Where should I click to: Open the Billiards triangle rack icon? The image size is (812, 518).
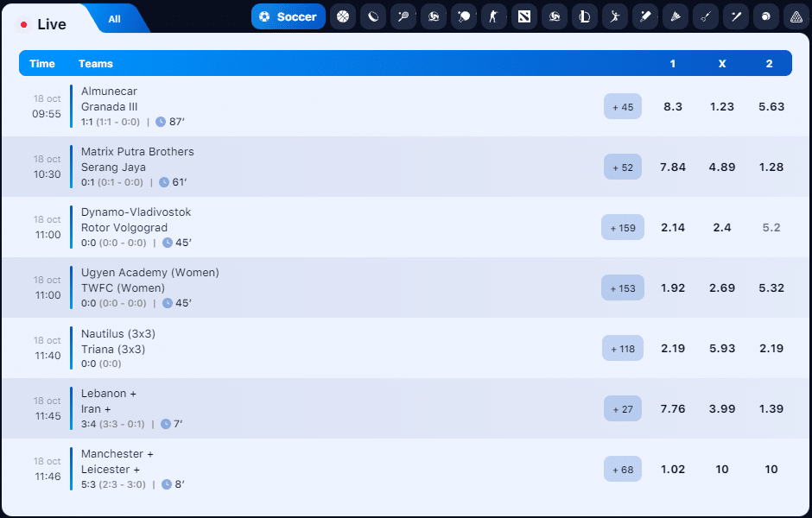tap(796, 16)
